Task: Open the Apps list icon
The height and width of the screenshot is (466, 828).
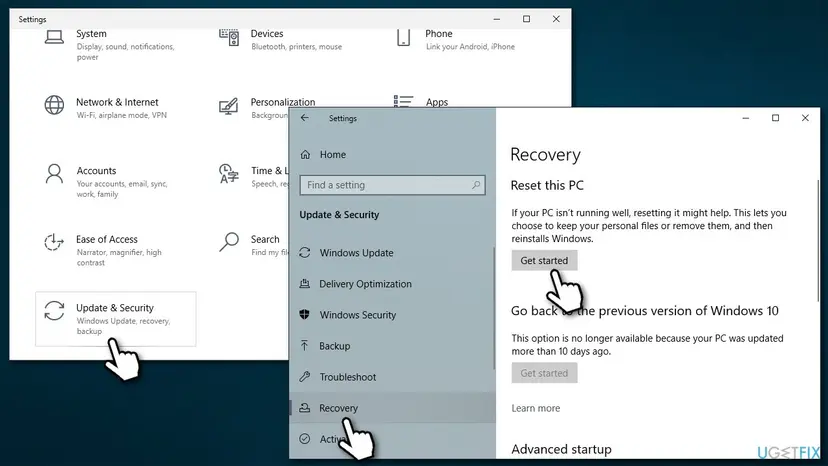Action: pyautogui.click(x=403, y=101)
